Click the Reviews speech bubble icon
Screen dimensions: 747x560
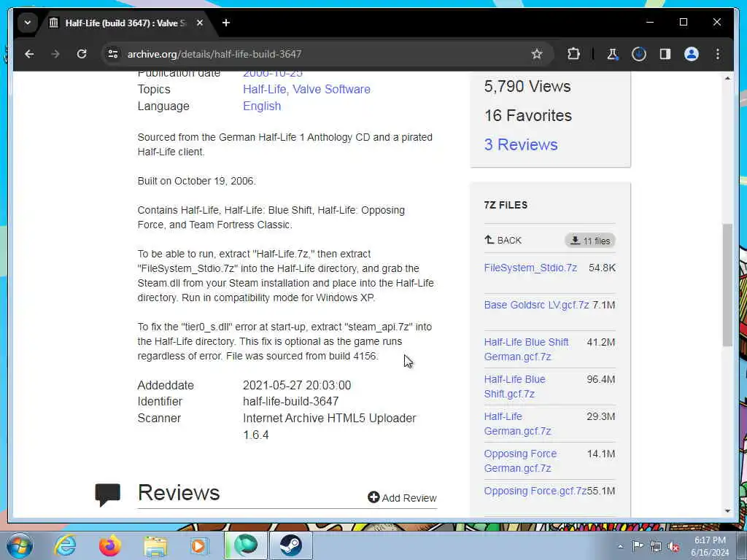pyautogui.click(x=108, y=494)
